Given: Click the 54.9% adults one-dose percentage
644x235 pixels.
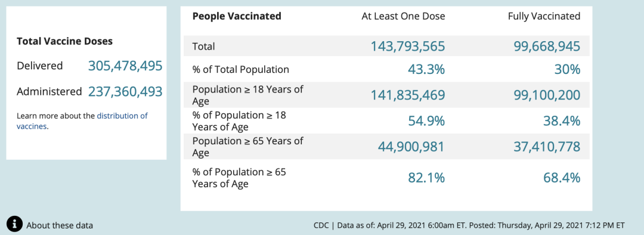Looking at the screenshot, I should click(426, 121).
